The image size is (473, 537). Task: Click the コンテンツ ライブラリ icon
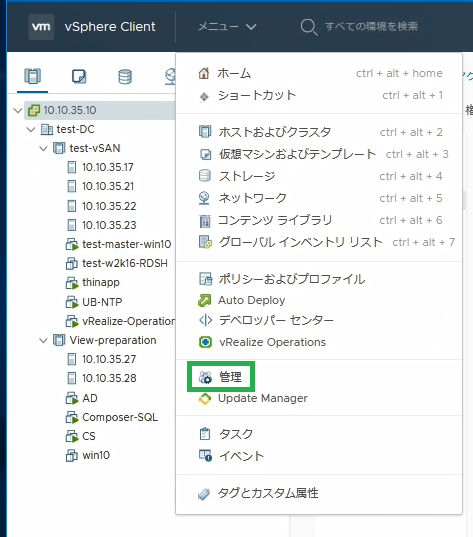[205, 221]
